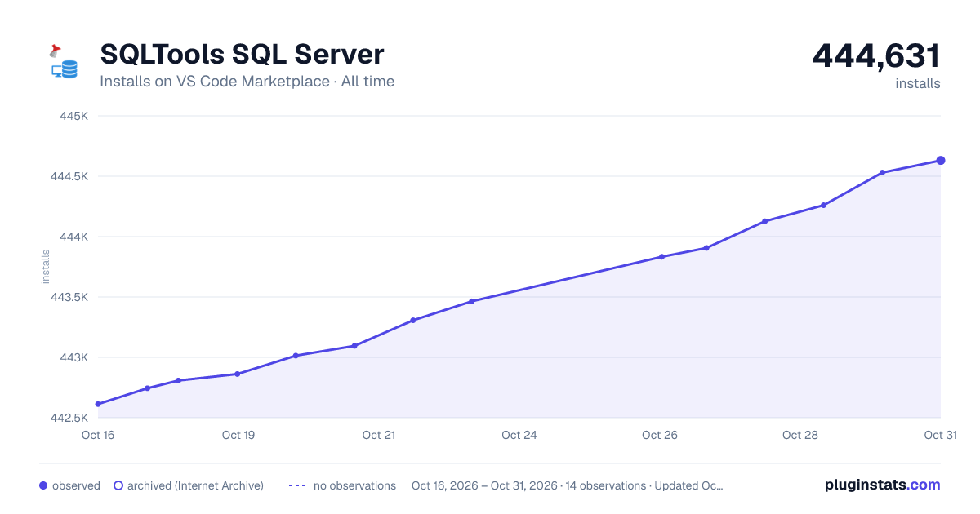Click the 'observed' legend label
980x514 pixels.
click(76, 485)
